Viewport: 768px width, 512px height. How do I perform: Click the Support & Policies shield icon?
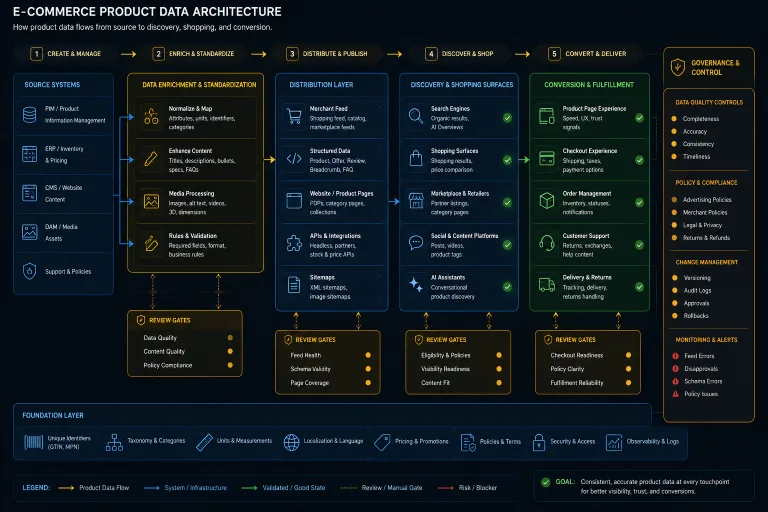pos(29,271)
